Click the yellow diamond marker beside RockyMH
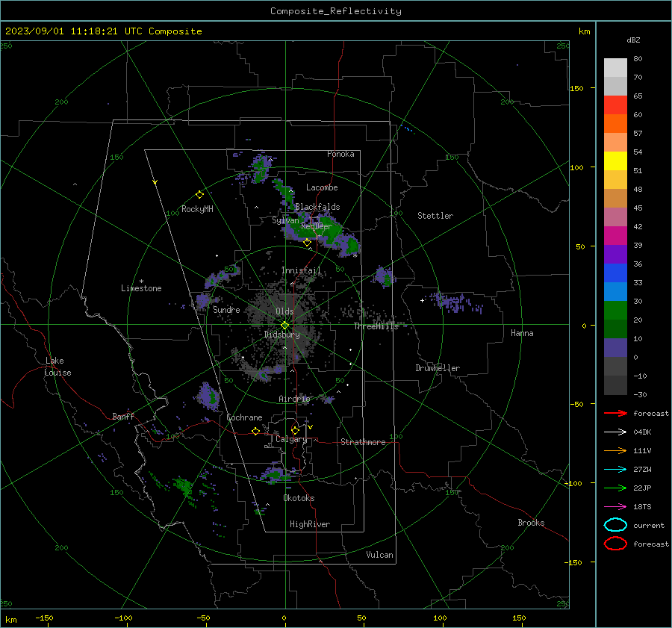 click(199, 195)
